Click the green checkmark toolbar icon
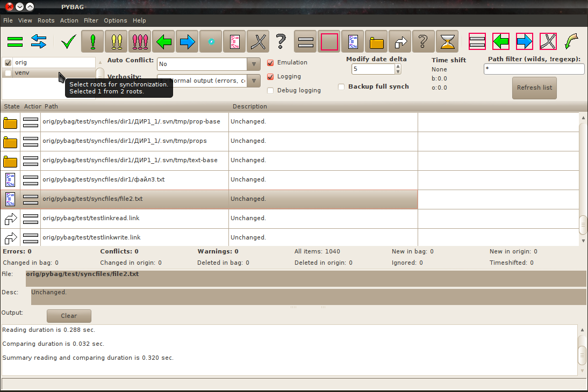This screenshot has width=588, height=392. tap(68, 41)
